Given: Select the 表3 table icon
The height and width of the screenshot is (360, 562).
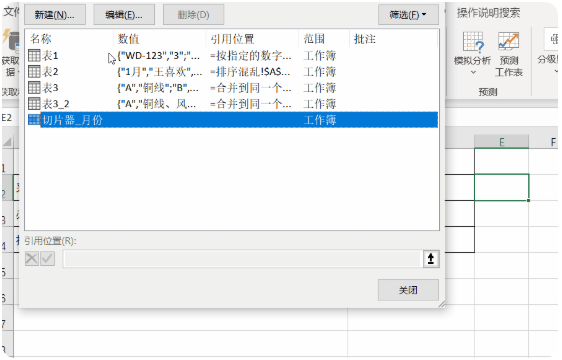Looking at the screenshot, I should 34,88.
